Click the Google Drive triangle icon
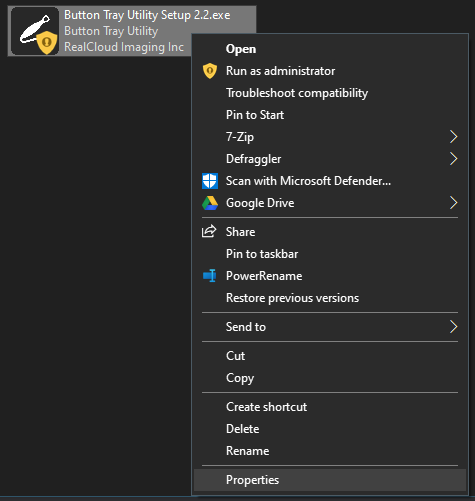Viewport: 475px width, 501px height. 210,203
